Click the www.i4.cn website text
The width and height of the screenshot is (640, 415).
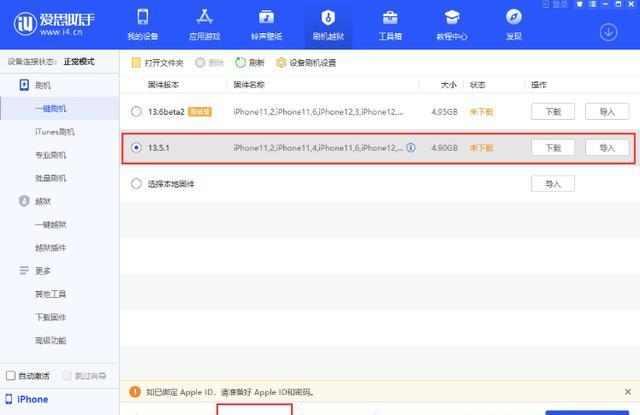click(61, 32)
